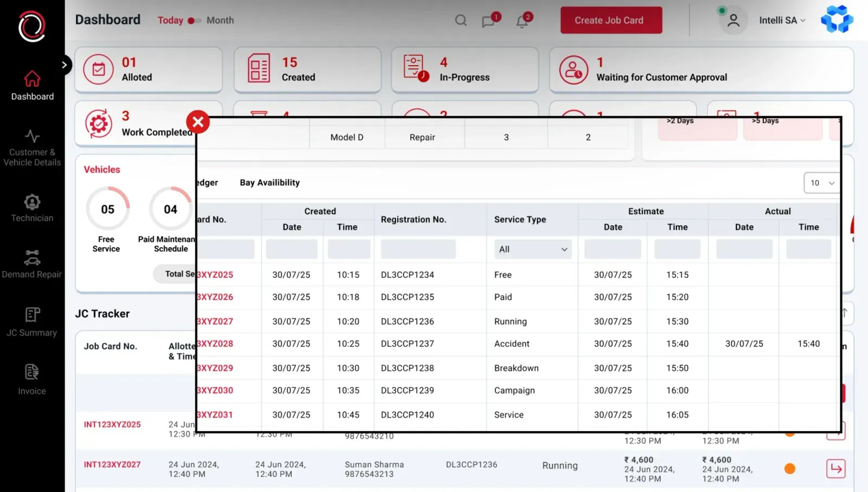Close the popup with red X
Image resolution: width=868 pixels, height=492 pixels.
click(x=198, y=122)
